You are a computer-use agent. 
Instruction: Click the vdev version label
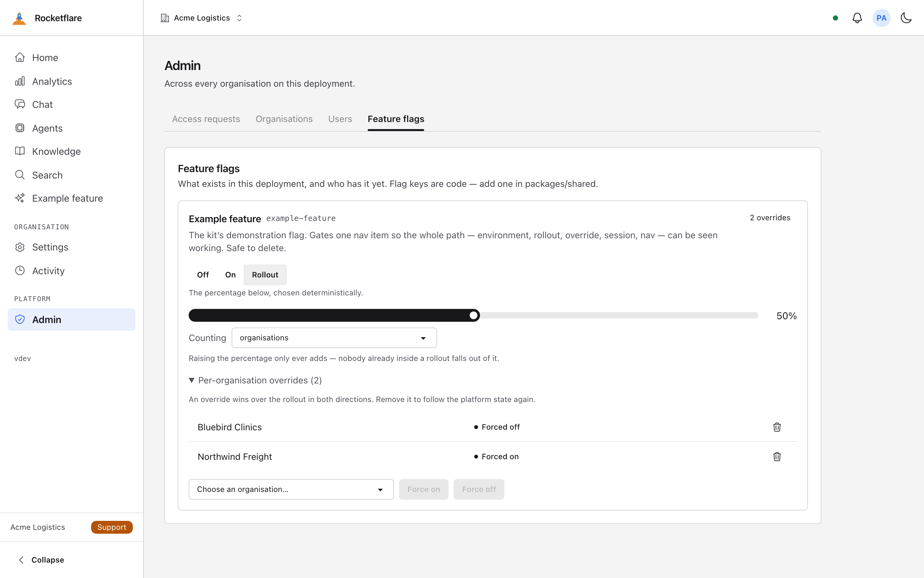pyautogui.click(x=22, y=359)
